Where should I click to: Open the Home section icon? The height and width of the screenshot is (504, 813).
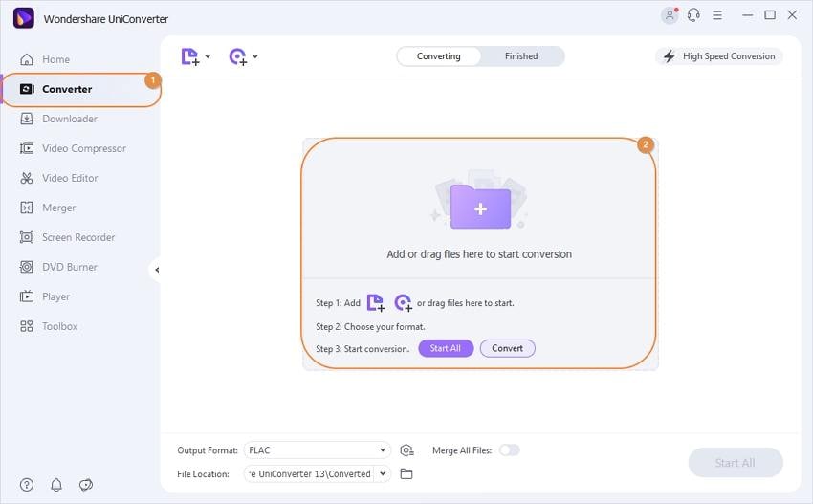pyautogui.click(x=27, y=59)
